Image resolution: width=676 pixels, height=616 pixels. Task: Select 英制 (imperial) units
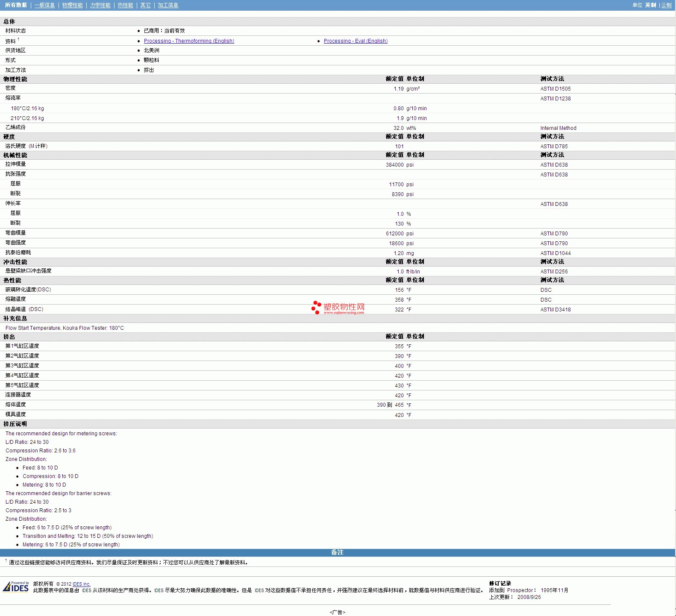pos(650,5)
